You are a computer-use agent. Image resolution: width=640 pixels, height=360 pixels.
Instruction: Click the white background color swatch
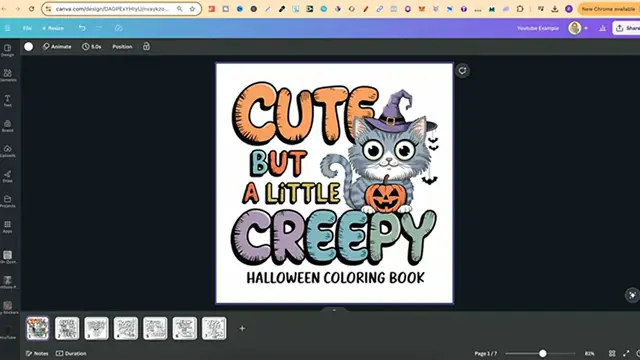pos(29,47)
